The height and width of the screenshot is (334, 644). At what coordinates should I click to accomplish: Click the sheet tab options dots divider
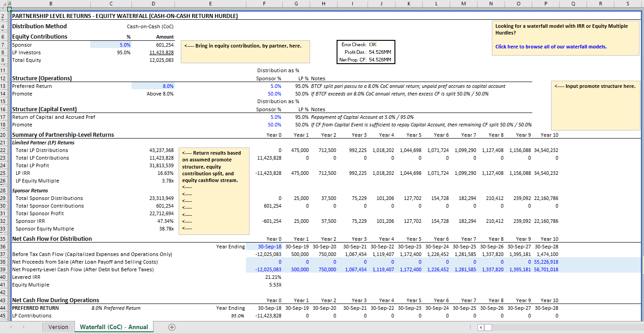point(470,327)
